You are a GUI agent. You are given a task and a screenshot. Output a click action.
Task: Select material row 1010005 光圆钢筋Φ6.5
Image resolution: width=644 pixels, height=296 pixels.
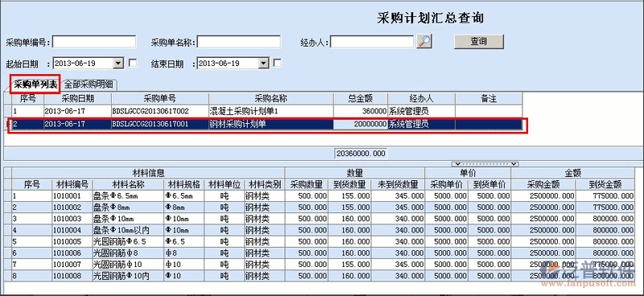(x=324, y=242)
